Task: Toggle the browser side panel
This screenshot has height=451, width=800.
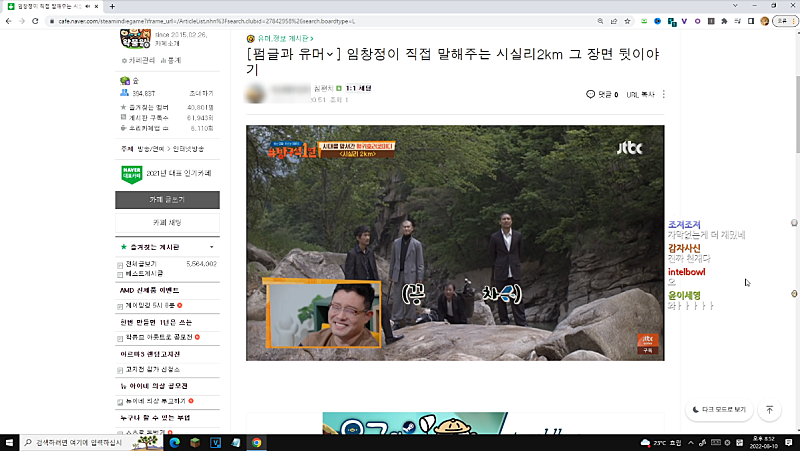Action: click(751, 21)
